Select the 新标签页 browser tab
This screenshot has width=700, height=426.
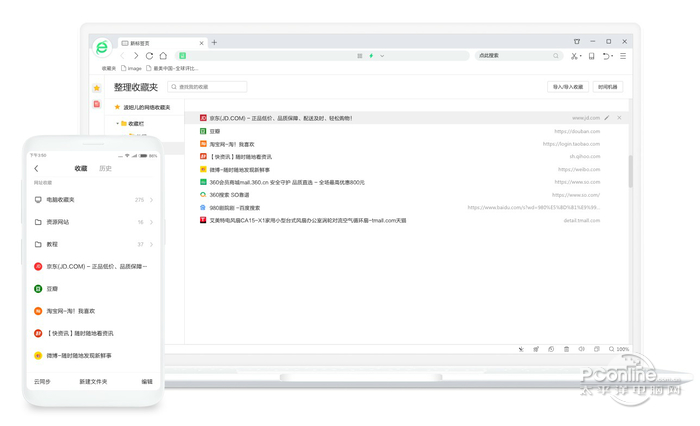click(163, 43)
